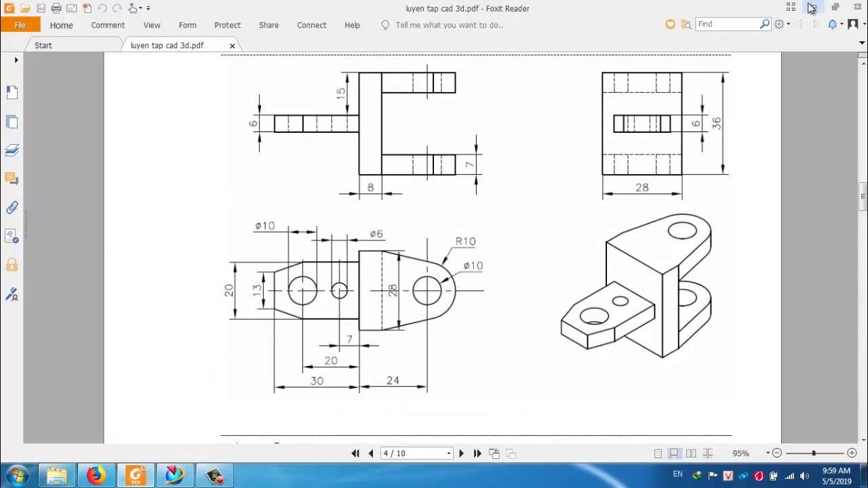Open the View ribbon tab
The width and height of the screenshot is (868, 488).
coord(152,25)
